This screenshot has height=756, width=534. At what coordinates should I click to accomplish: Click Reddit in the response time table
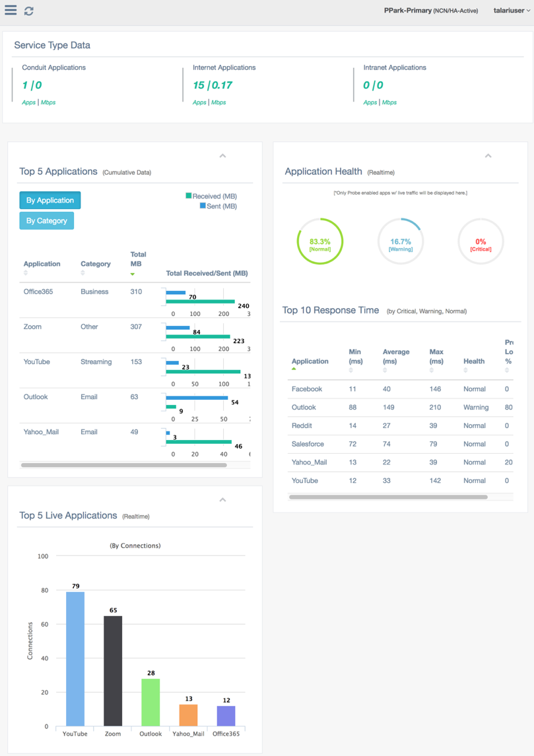tap(302, 425)
